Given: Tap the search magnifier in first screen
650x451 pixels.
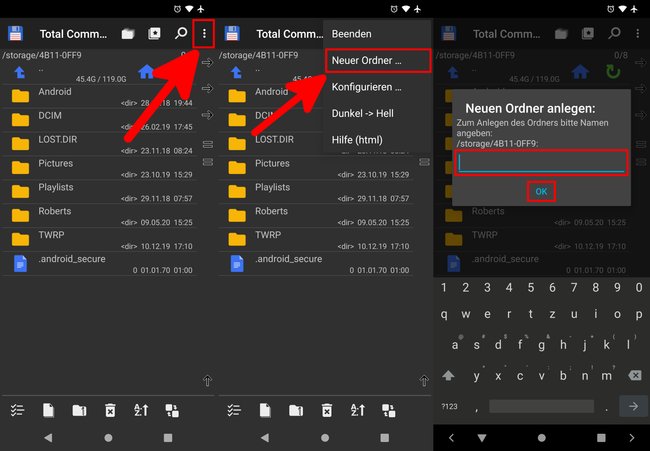Looking at the screenshot, I should pos(181,34).
